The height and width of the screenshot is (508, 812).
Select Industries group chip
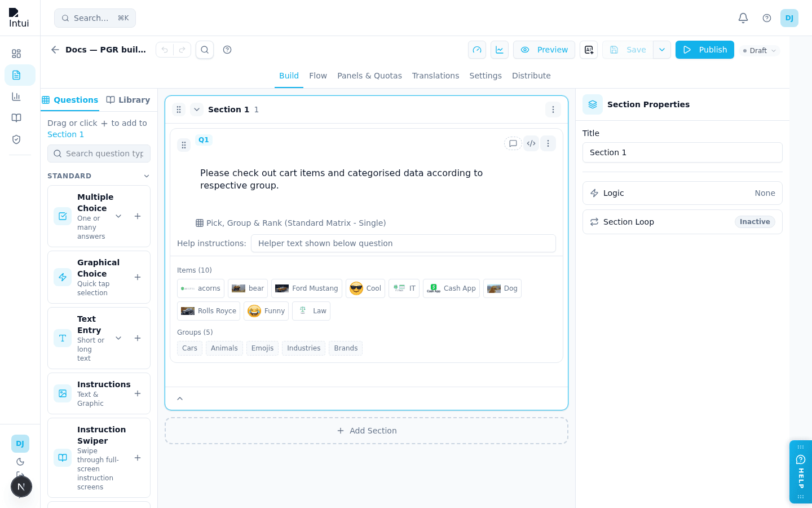pyautogui.click(x=303, y=348)
